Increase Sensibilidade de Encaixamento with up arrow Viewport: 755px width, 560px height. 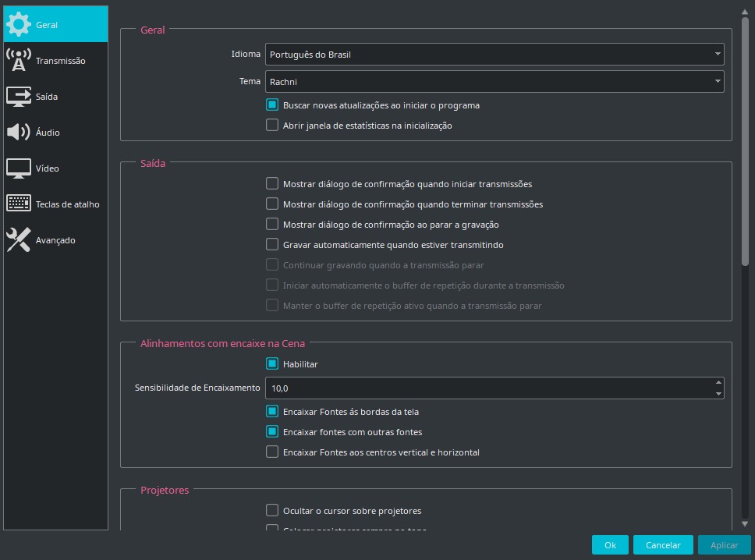718,382
